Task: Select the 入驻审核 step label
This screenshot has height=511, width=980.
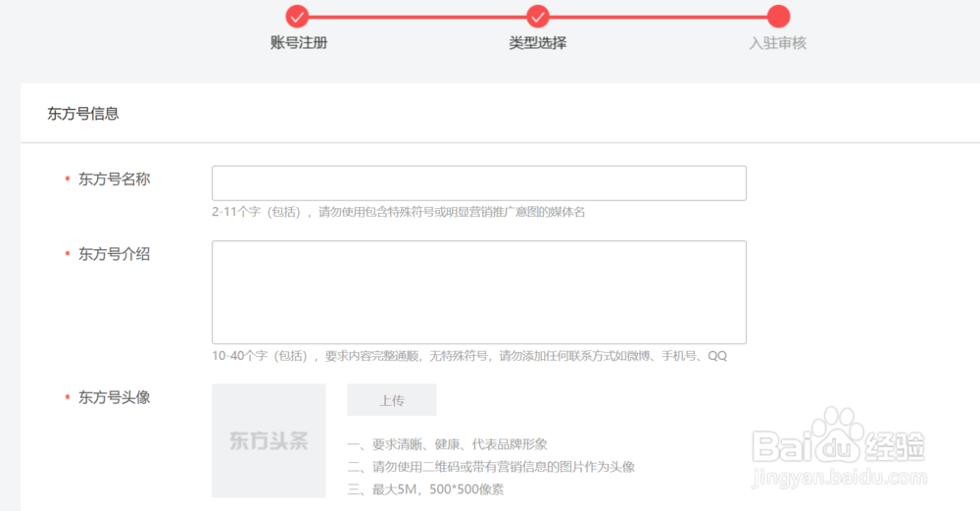Action: (x=778, y=43)
